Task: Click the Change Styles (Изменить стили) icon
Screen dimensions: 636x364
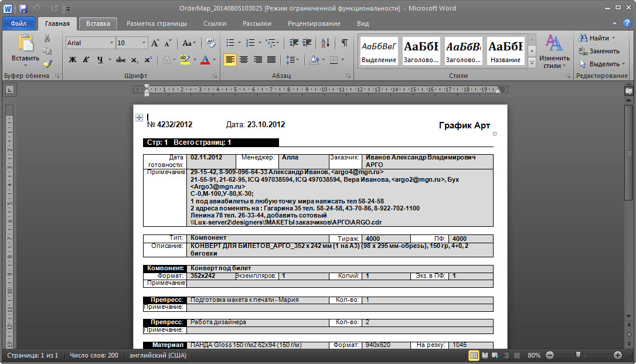Action: click(554, 43)
